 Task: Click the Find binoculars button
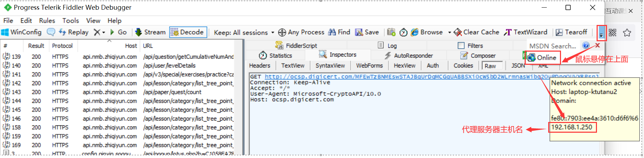tap(339, 32)
